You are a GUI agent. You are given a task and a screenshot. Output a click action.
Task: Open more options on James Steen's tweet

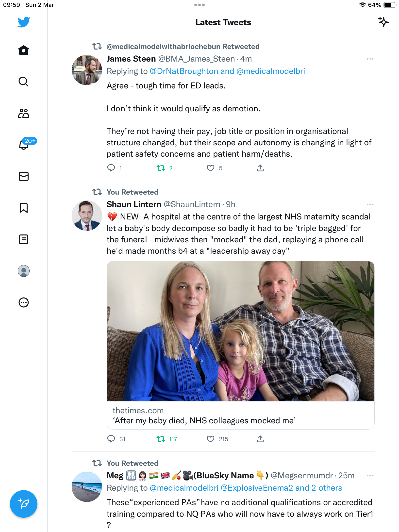370,59
